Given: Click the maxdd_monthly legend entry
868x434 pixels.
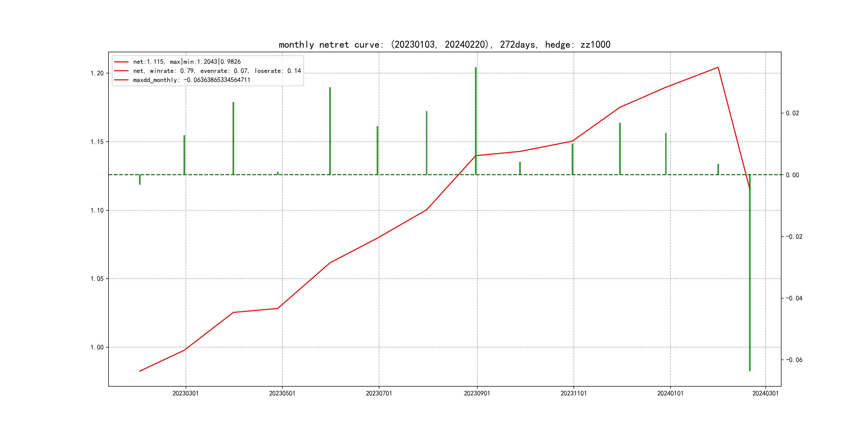Looking at the screenshot, I should pos(191,80).
